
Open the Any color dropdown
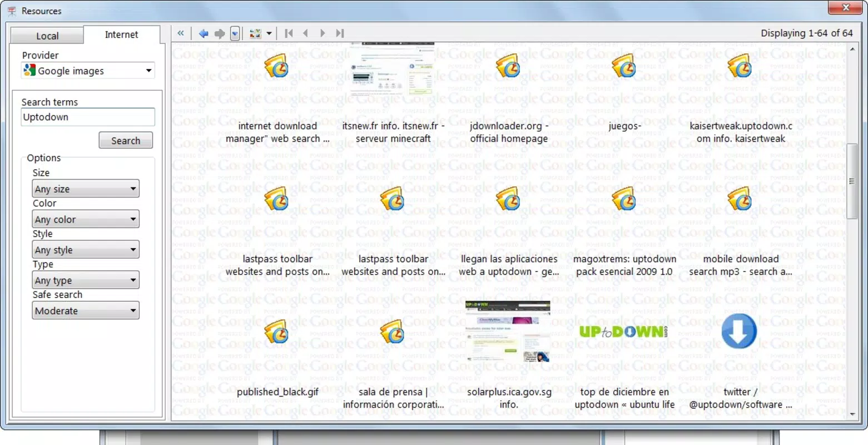pos(86,219)
